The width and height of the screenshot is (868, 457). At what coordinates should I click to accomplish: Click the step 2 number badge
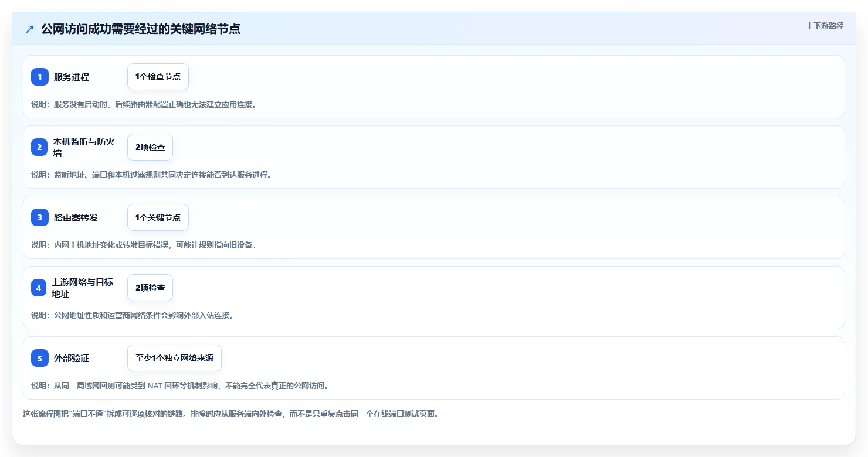(40, 147)
